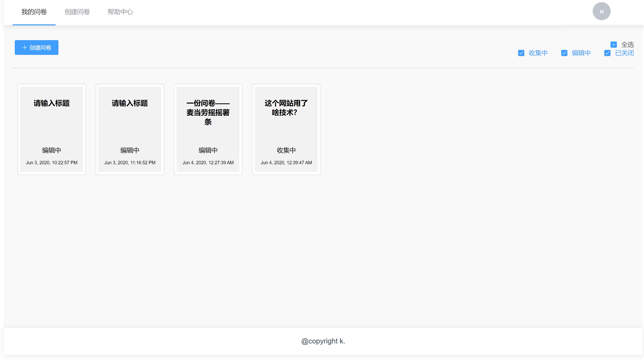
Task: Open the 麦当劳摇摇薯条 questionnaire card
Action: pyautogui.click(x=208, y=129)
